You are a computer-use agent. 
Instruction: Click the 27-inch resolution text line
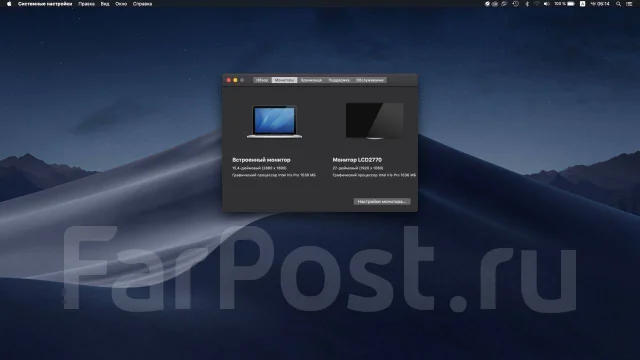(358, 168)
